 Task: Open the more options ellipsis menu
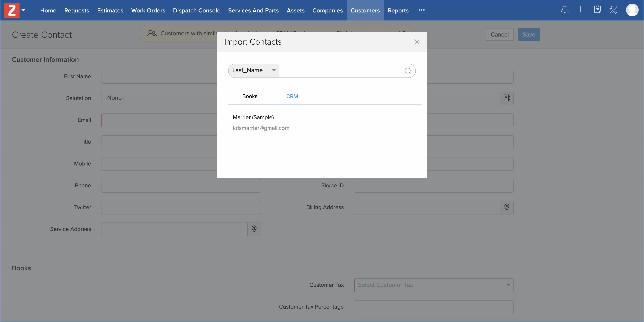click(x=422, y=10)
